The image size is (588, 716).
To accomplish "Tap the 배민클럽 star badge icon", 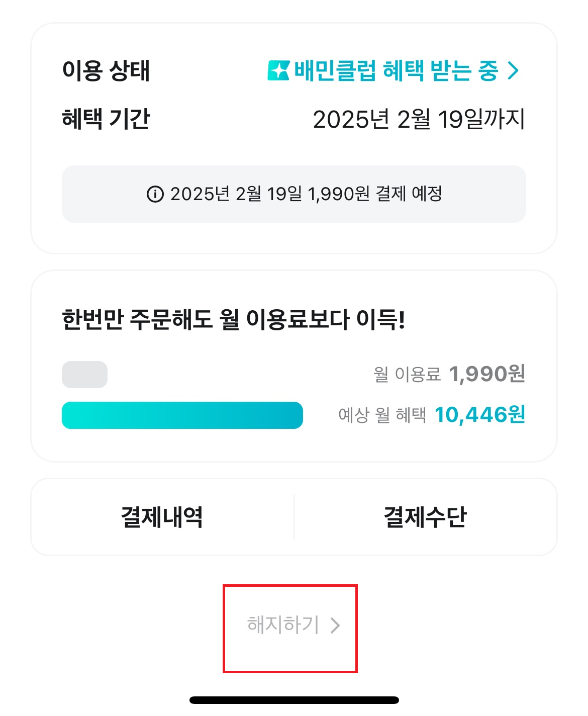I will tap(278, 70).
